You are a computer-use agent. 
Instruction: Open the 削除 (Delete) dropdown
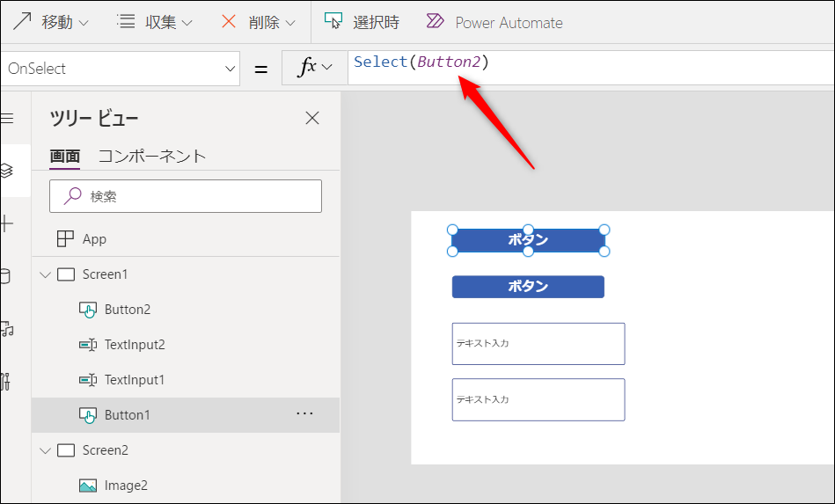tap(259, 22)
